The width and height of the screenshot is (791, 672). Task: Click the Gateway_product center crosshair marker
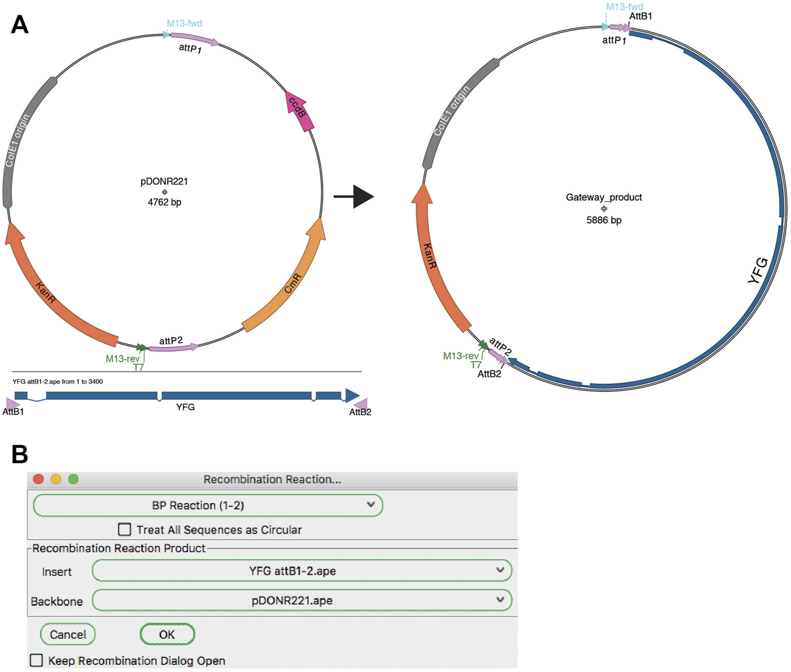point(604,209)
